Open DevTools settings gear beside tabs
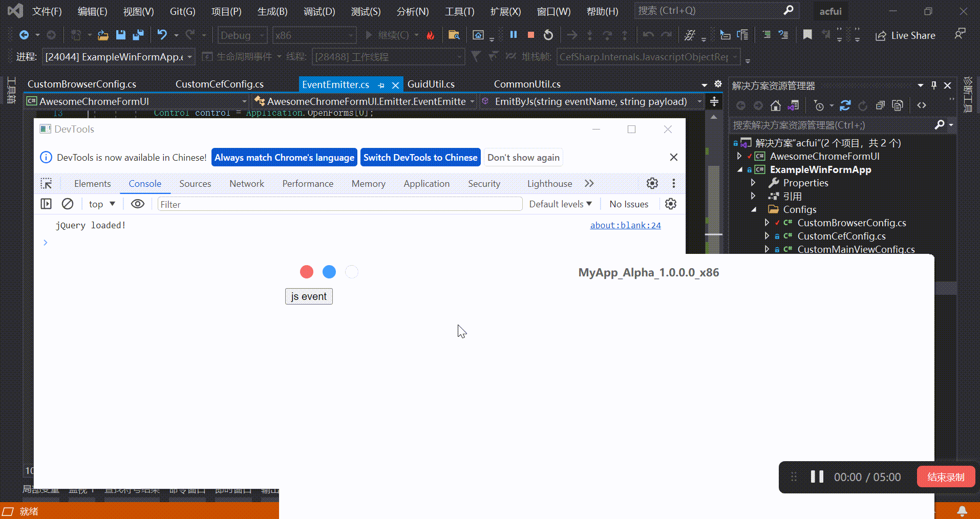Screen dimensions: 980x519 tap(652, 183)
